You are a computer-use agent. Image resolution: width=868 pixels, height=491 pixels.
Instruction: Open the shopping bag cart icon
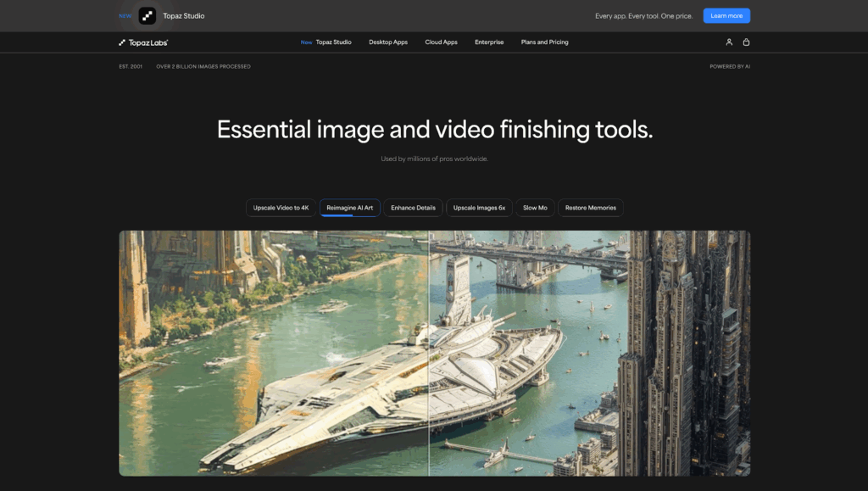[x=746, y=42]
